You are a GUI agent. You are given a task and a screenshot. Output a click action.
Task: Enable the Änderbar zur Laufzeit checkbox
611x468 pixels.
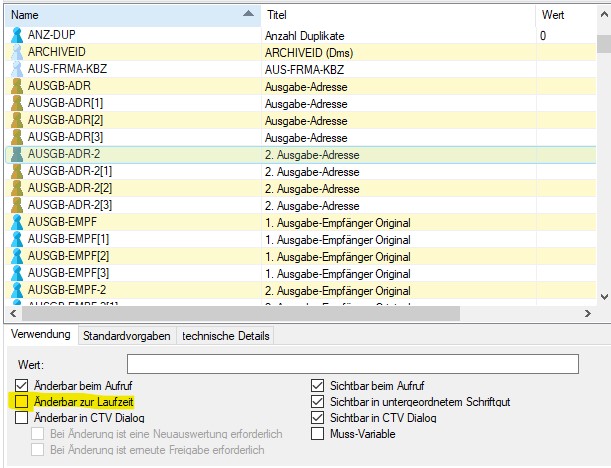pos(22,401)
